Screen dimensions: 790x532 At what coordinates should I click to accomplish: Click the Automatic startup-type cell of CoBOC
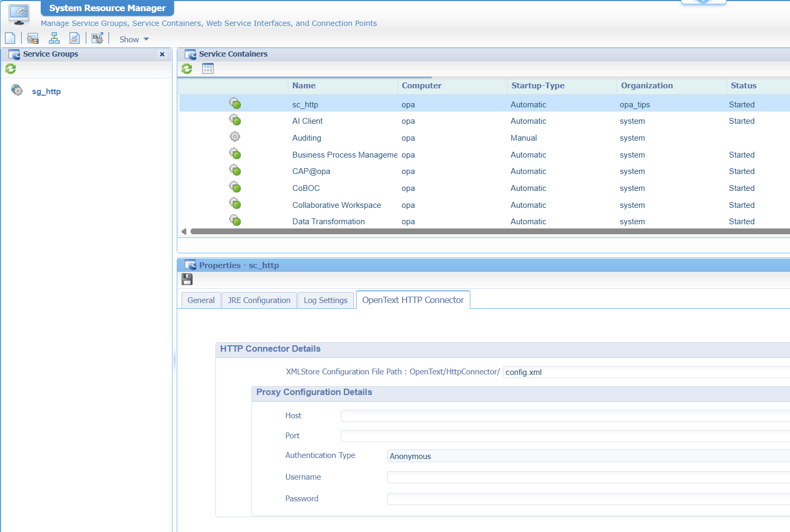529,188
